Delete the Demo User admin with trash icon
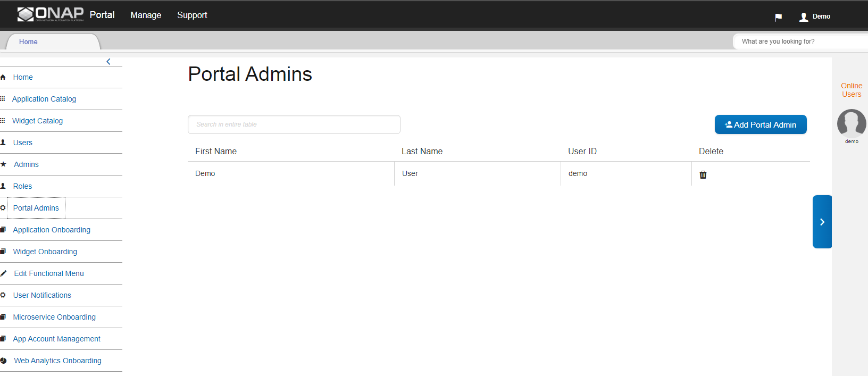 point(703,174)
